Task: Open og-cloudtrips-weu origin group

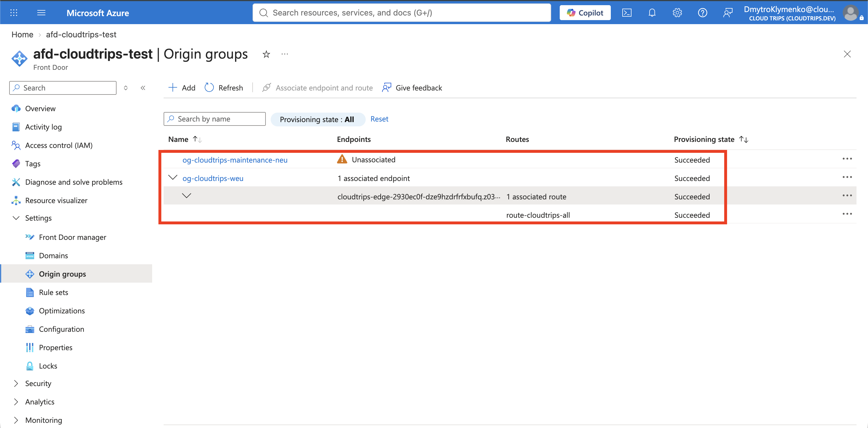Action: coord(213,178)
